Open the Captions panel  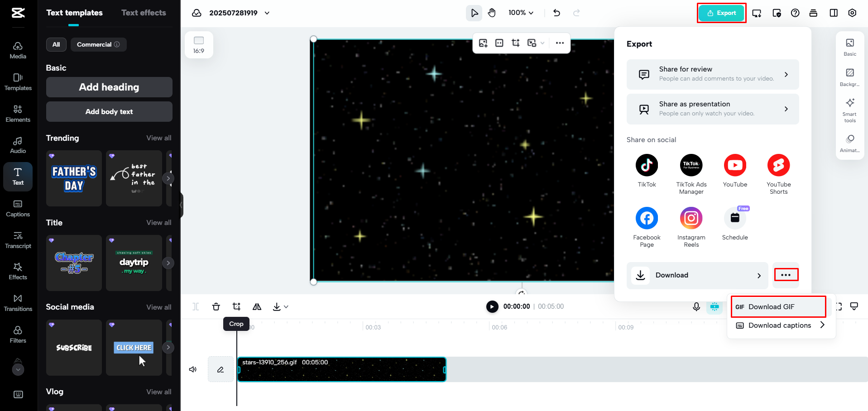pos(18,208)
